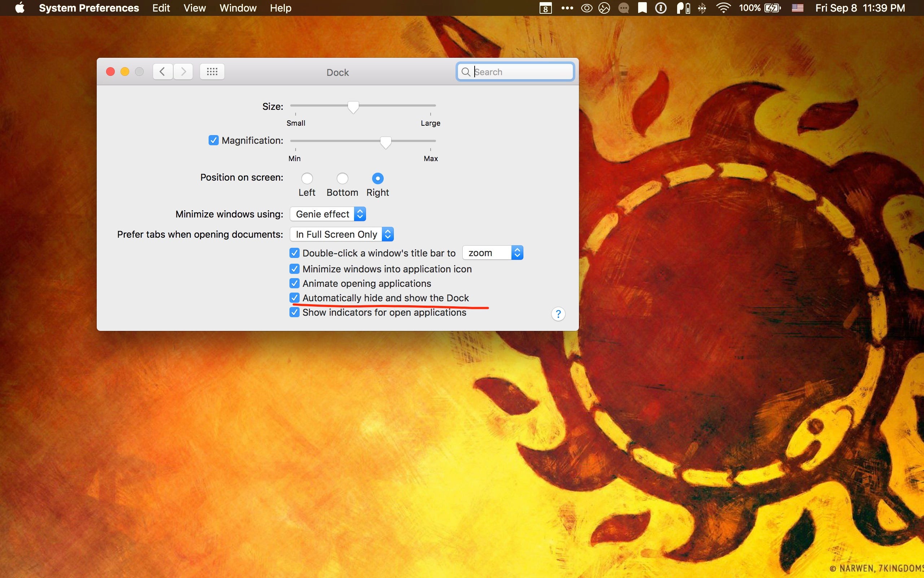Click the magnifying glass in Search field

(466, 72)
